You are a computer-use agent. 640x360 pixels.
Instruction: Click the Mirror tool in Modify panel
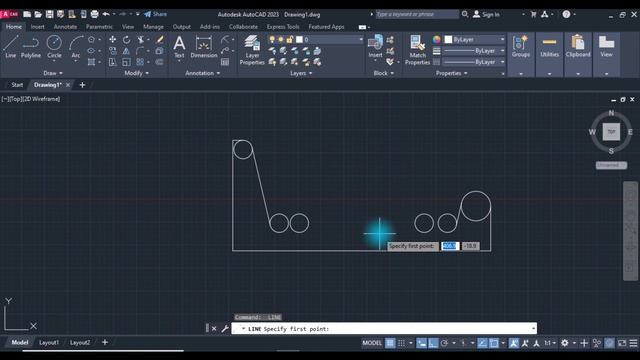coord(127,51)
